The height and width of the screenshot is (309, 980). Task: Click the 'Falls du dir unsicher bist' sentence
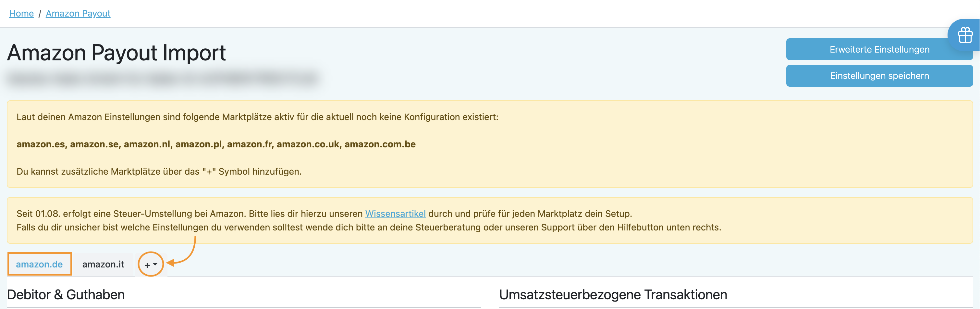coord(368,228)
